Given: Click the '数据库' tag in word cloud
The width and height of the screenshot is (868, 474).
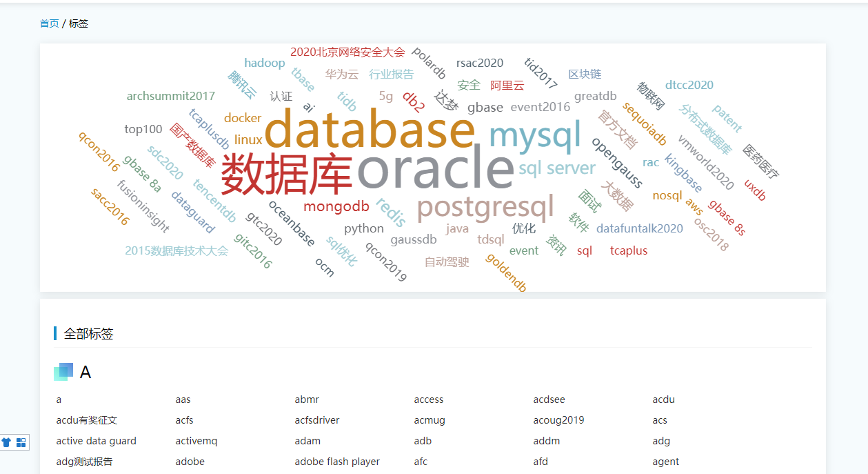Looking at the screenshot, I should click(287, 174).
